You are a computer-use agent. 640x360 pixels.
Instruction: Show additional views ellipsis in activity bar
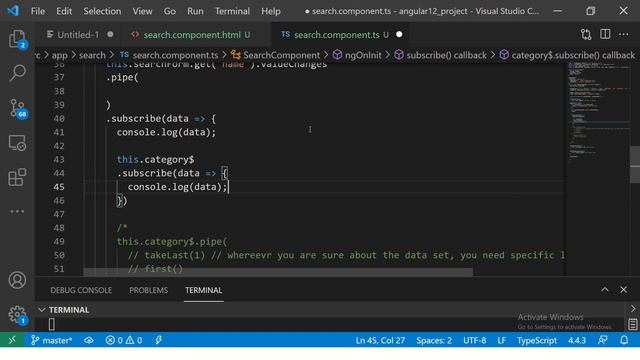[17, 211]
